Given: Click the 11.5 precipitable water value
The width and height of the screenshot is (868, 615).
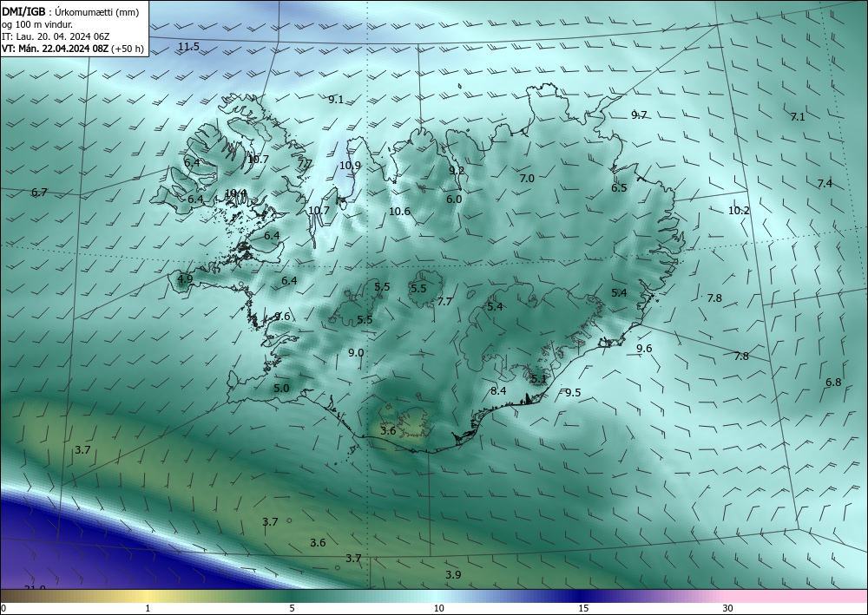Looking at the screenshot, I should pos(188,47).
